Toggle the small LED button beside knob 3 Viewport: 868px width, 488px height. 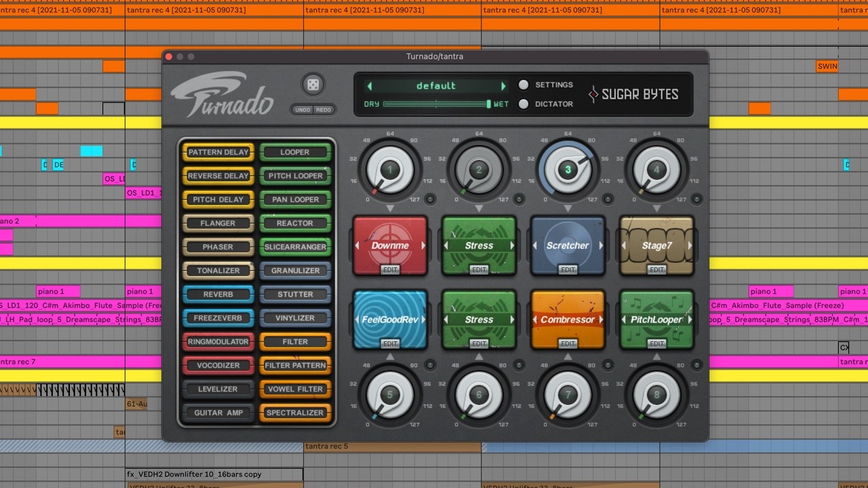click(x=608, y=199)
